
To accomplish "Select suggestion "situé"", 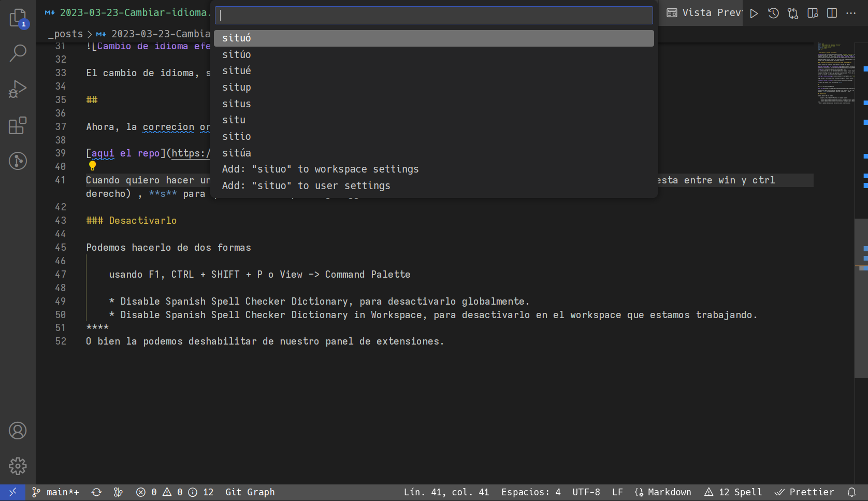I will point(434,71).
